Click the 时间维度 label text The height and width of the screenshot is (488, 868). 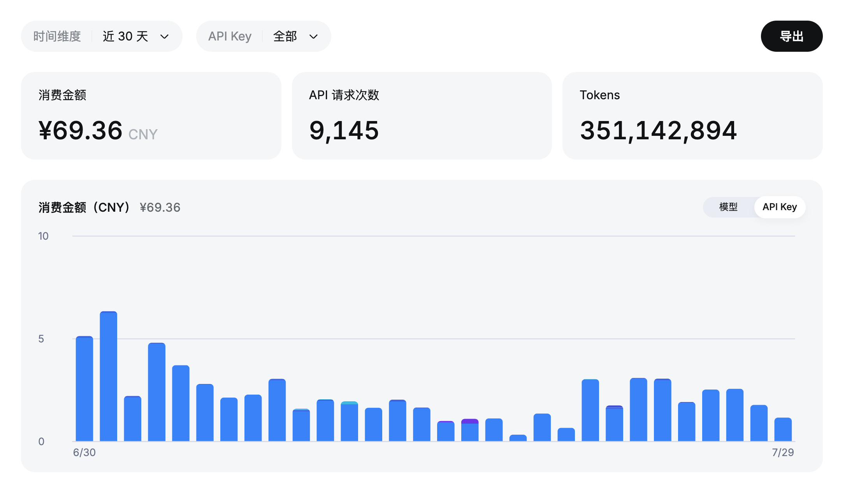[x=57, y=36]
